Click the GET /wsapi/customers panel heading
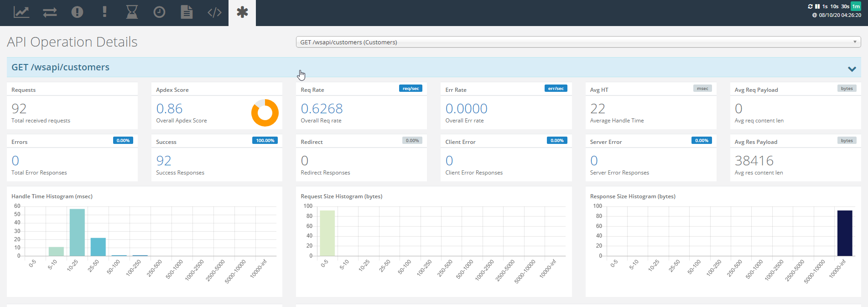The height and width of the screenshot is (307, 868). pyautogui.click(x=60, y=67)
